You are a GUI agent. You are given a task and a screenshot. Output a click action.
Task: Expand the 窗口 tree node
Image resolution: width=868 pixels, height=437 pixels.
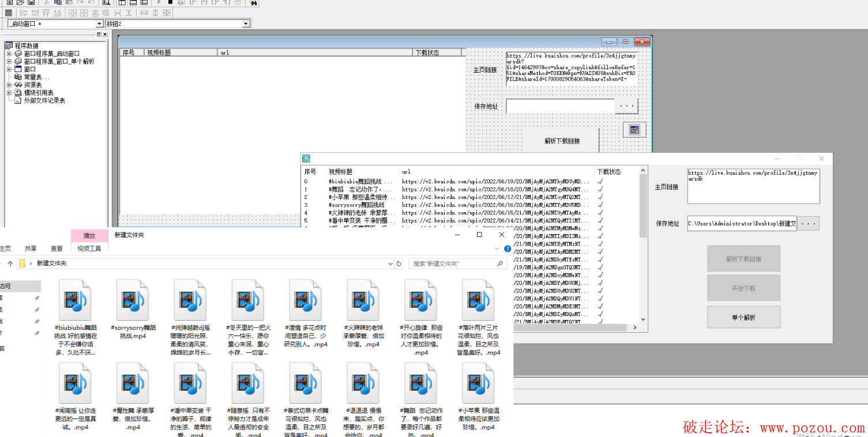click(x=9, y=69)
